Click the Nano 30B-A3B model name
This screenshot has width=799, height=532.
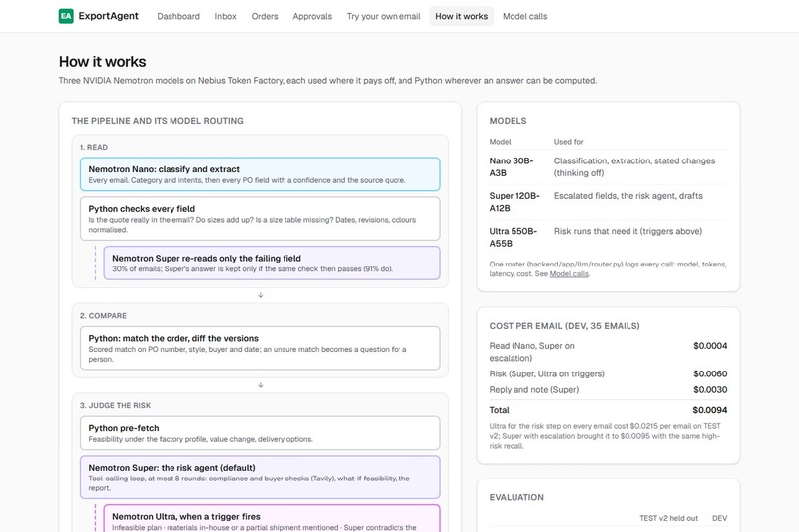click(x=512, y=167)
